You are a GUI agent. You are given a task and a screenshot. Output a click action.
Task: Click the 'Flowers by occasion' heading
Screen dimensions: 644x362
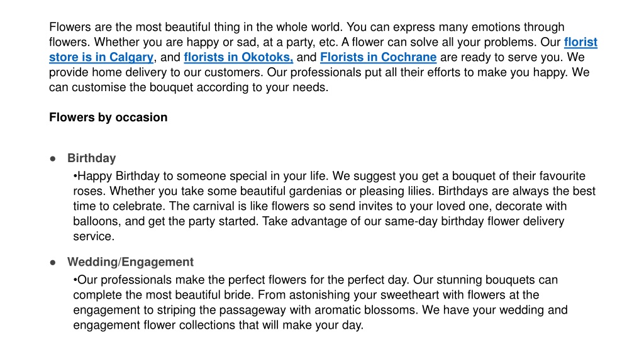point(108,118)
